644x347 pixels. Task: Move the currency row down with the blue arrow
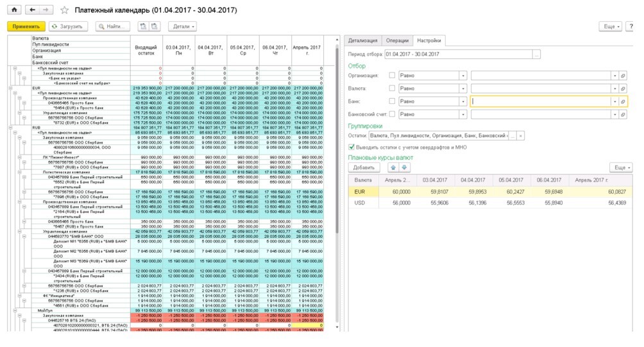coord(404,167)
